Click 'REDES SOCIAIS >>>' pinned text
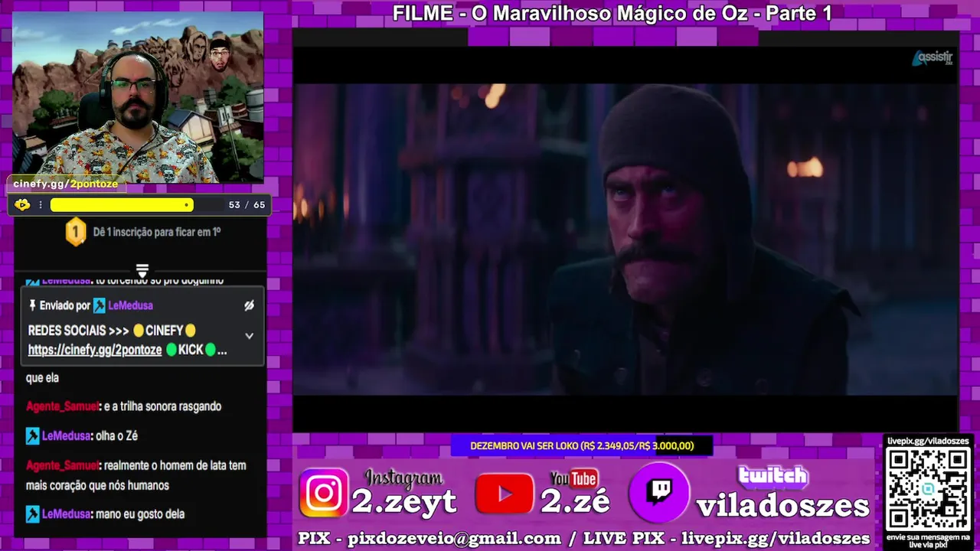Viewport: 980px width, 551px height. click(x=78, y=331)
